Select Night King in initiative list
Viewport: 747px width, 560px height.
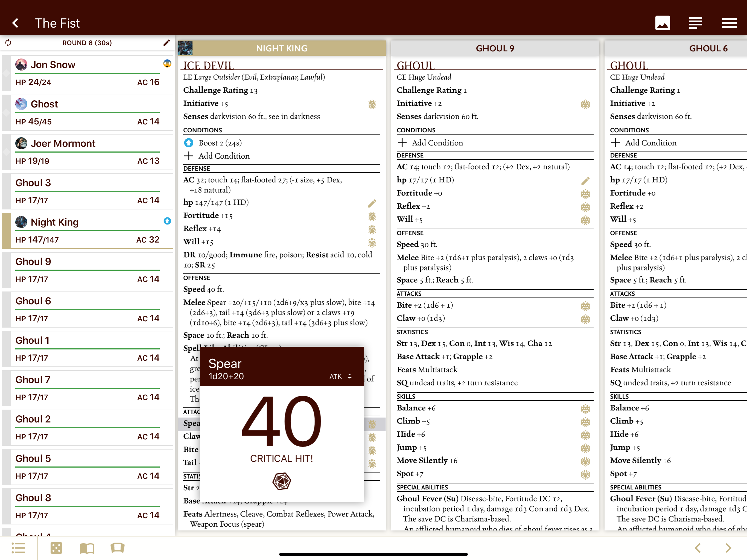[x=87, y=231]
